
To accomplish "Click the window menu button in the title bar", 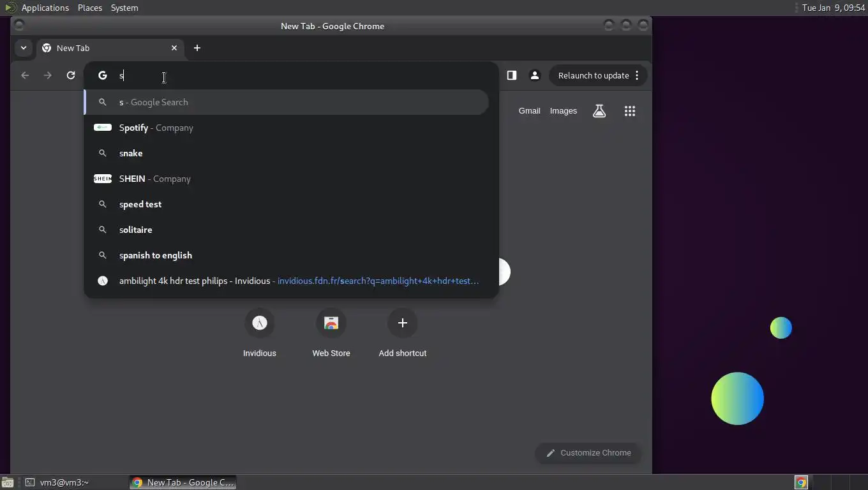I will (x=19, y=25).
